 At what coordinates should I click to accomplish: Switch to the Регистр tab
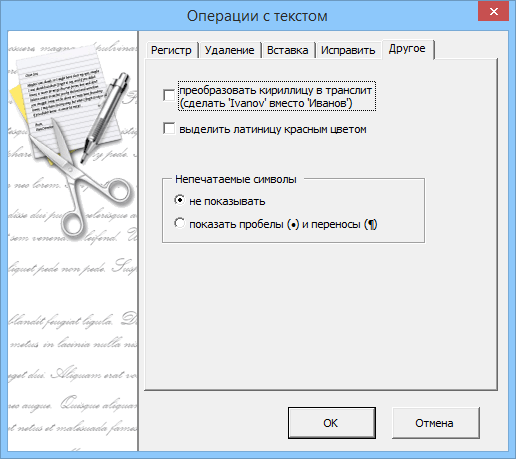[171, 50]
